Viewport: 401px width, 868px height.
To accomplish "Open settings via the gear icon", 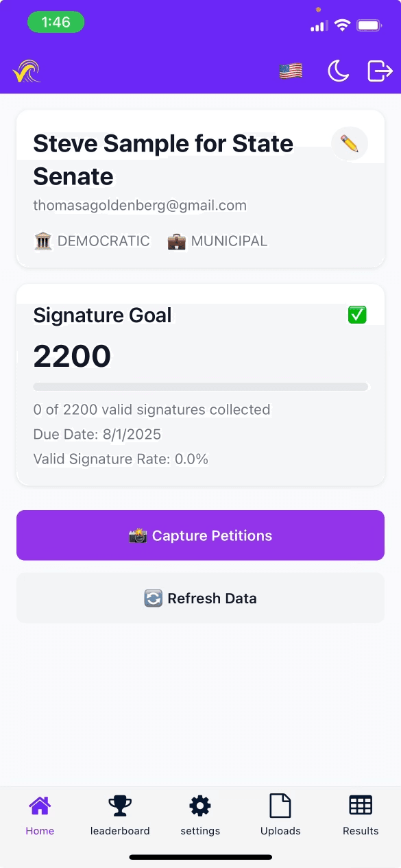I will pyautogui.click(x=200, y=806).
